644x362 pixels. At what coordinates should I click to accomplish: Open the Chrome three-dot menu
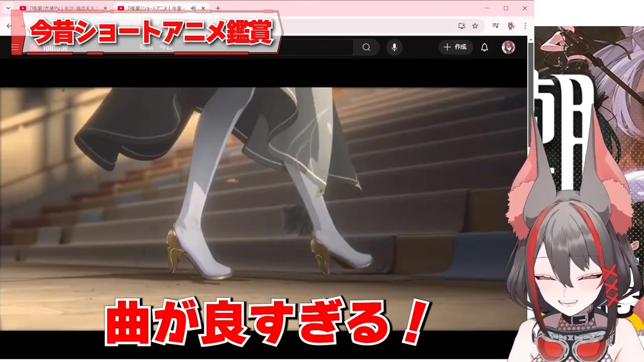525,26
